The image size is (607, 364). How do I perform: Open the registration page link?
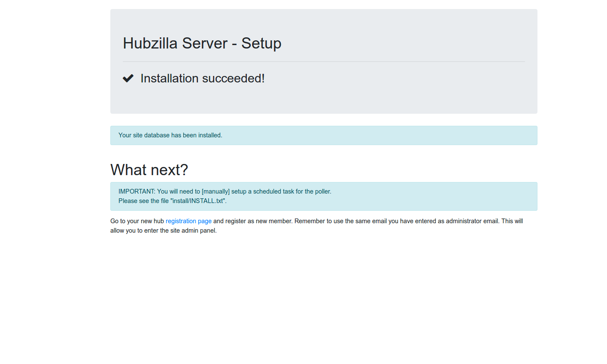click(x=188, y=221)
